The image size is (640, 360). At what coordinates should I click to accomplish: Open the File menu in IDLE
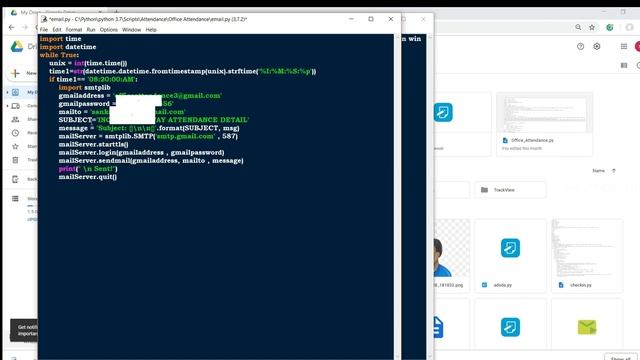(x=44, y=30)
